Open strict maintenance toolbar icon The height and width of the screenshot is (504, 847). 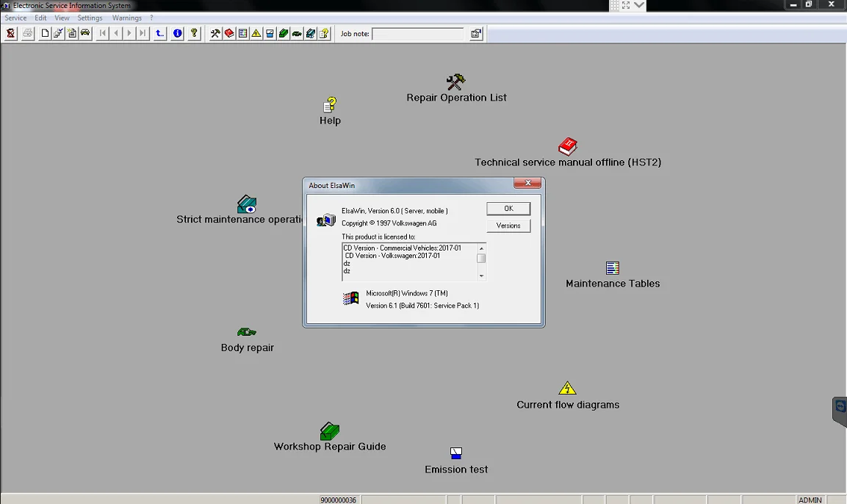(x=310, y=34)
